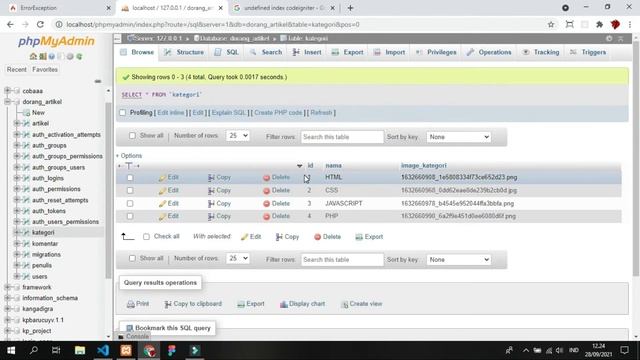Click the collapse navigation panel icon
Viewport: 640px width, 360px height.
pyautogui.click(x=98, y=81)
